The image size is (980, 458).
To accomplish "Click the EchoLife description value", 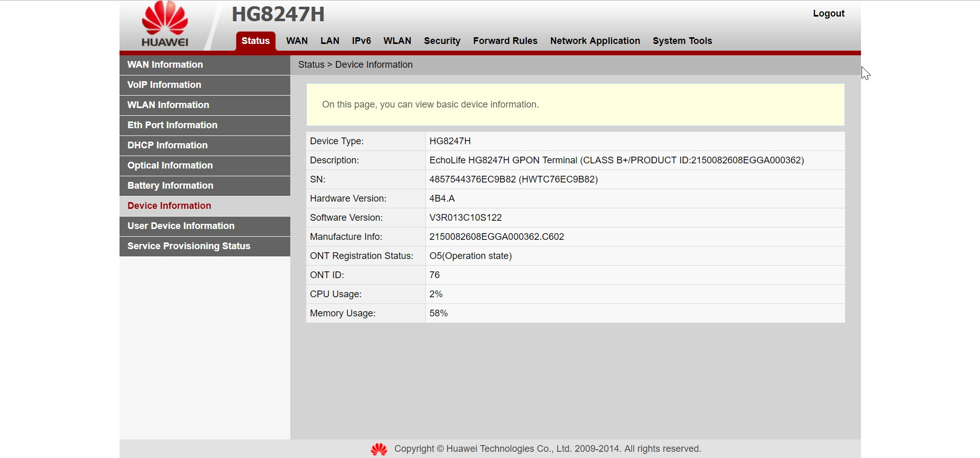I will point(617,160).
